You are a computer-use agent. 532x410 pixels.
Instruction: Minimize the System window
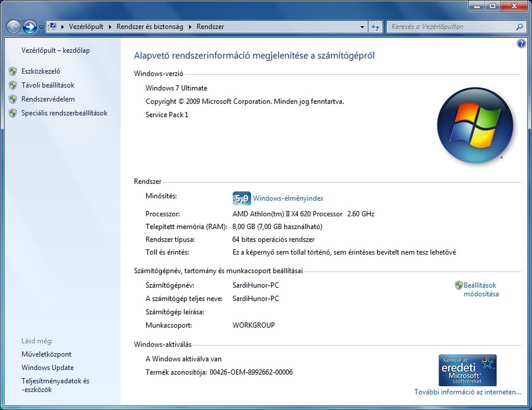coord(477,6)
